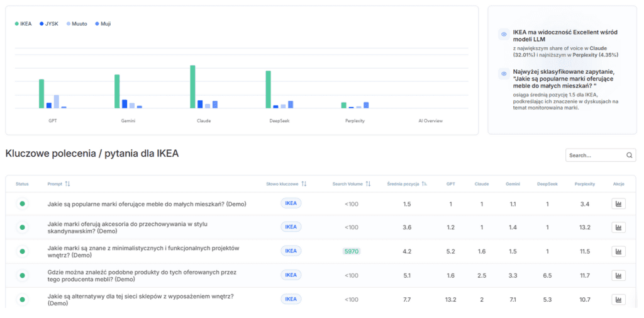Click green status dot for 'małych mieszkań' row

(x=22, y=203)
